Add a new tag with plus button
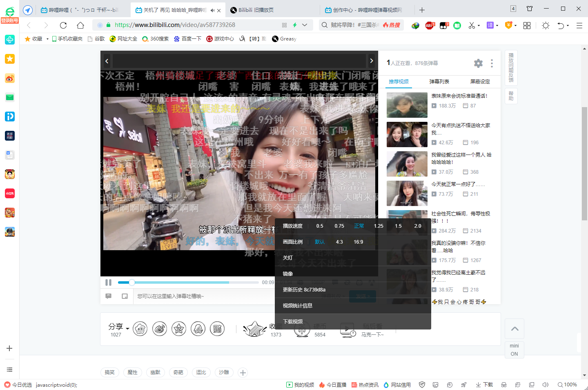 pyautogui.click(x=243, y=373)
